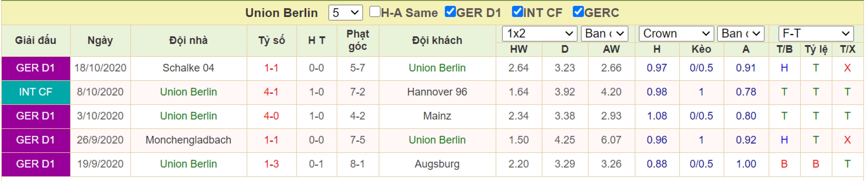Open Schalke 04 team link
Screen dimensions: 868x181
[x=188, y=68]
